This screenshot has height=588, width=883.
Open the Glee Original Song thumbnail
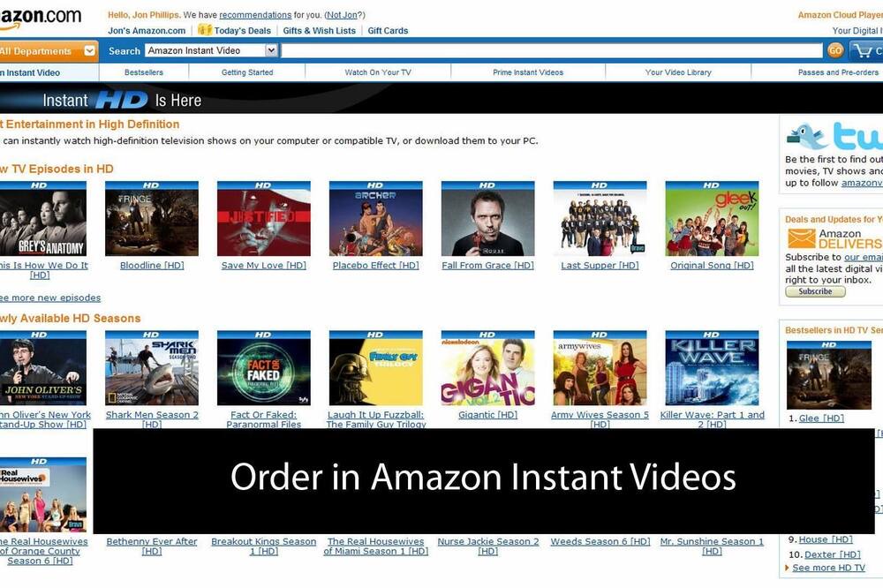(712, 219)
